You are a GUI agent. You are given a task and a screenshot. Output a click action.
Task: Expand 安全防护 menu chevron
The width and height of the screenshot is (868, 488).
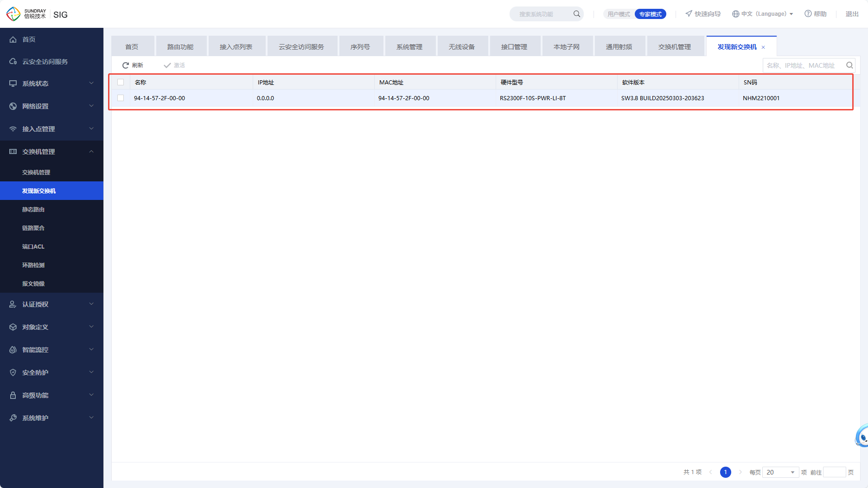pyautogui.click(x=91, y=372)
